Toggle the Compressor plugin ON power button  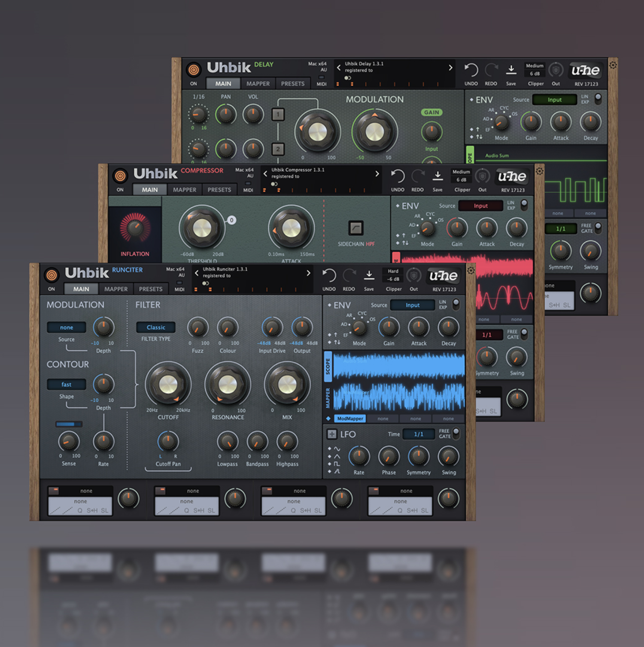(x=120, y=175)
